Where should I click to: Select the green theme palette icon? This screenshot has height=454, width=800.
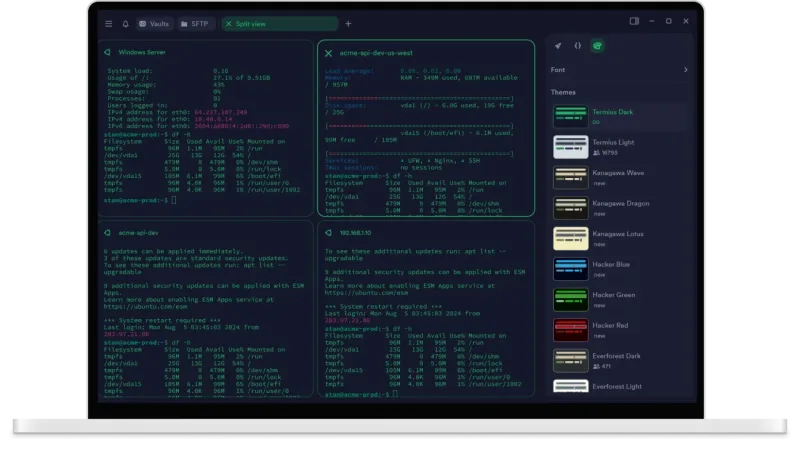pyautogui.click(x=597, y=46)
